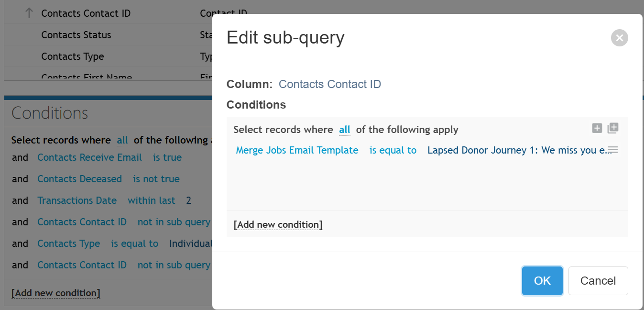
Task: Select the Contacts Status row in the columns list
Action: pyautogui.click(x=108, y=35)
